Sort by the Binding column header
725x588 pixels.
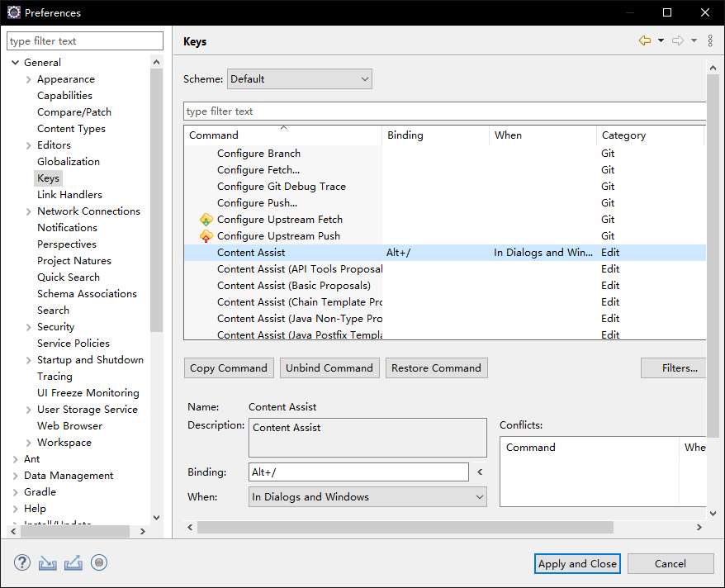coord(435,135)
